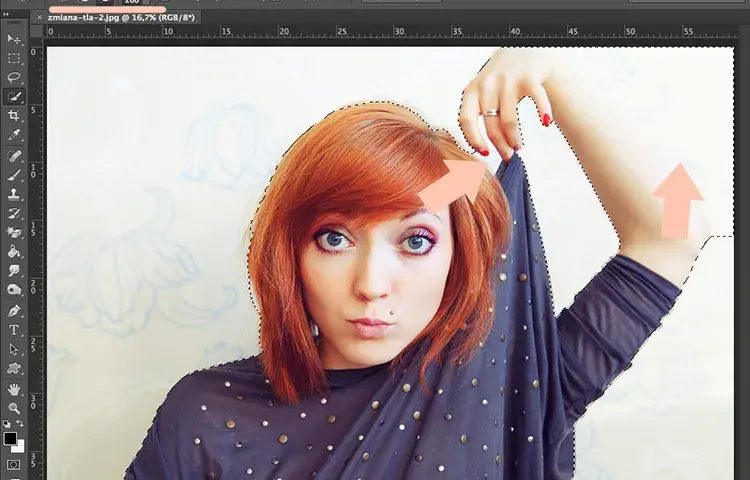Select the Eraser tool

[14, 232]
